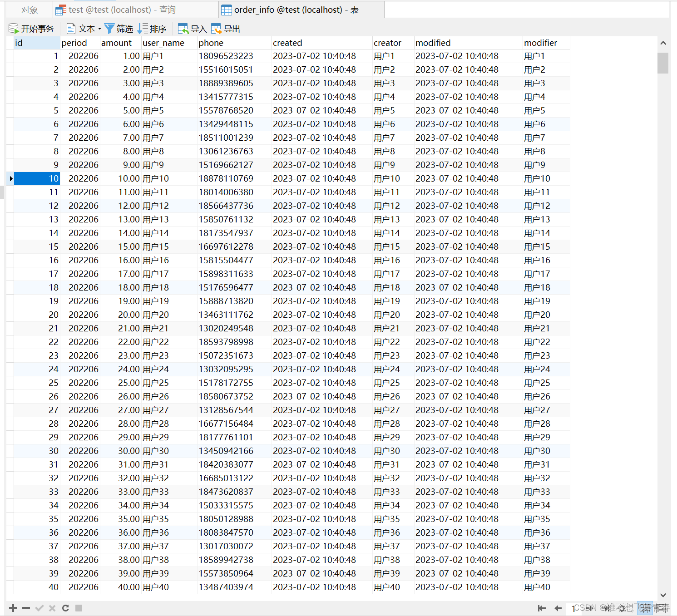
Task: Select phone cell 13450942166
Action: [x=234, y=451]
